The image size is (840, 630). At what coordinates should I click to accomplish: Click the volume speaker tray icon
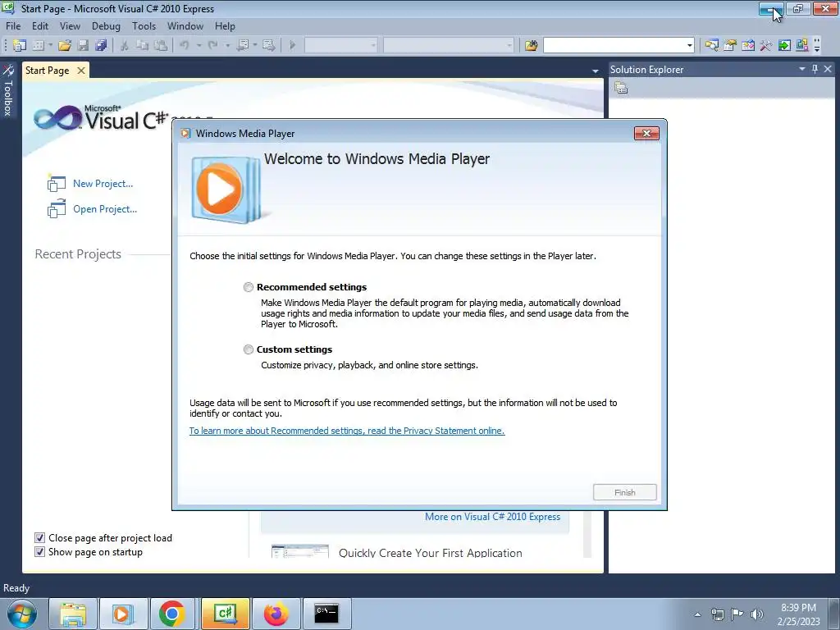pos(757,614)
